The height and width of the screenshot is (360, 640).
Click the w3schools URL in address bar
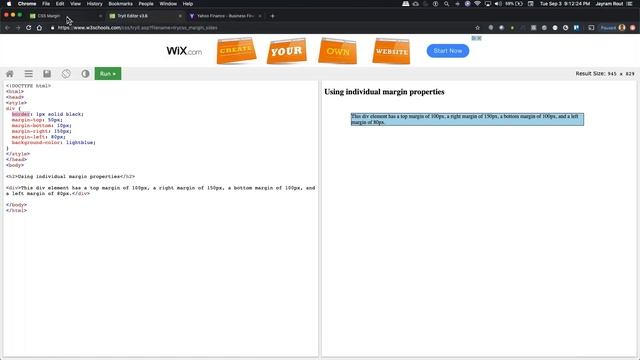click(138, 28)
